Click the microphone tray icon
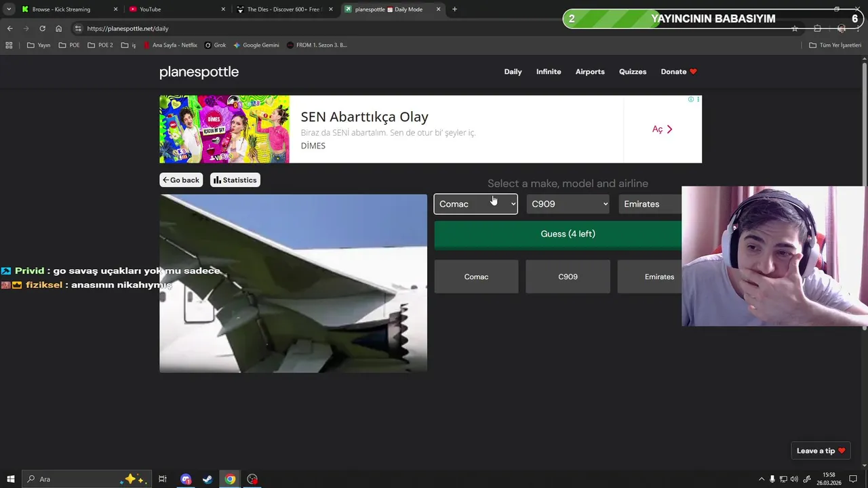Screen dimensions: 868x488 (772, 479)
